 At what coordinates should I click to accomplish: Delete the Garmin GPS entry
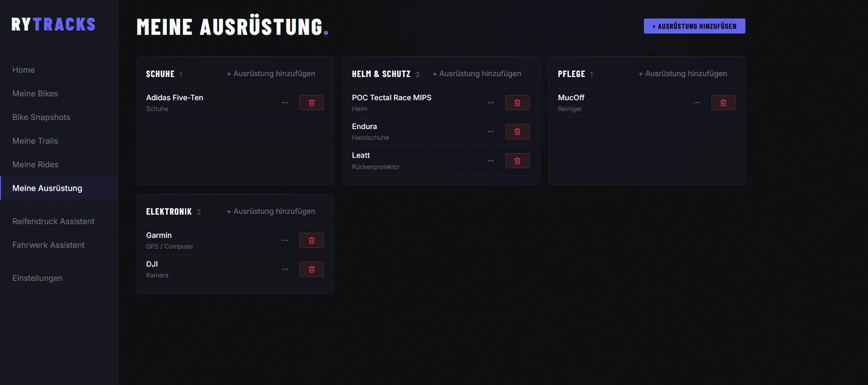(x=311, y=240)
